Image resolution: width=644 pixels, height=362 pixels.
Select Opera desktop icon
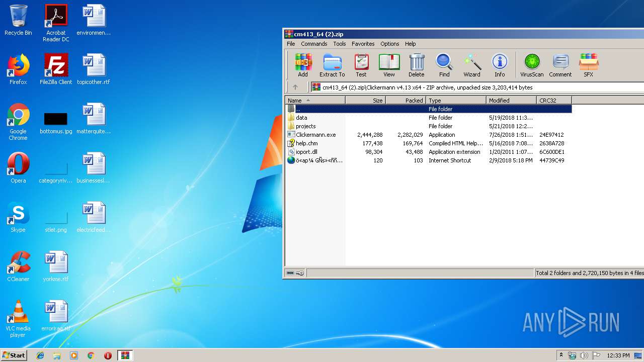tap(18, 168)
